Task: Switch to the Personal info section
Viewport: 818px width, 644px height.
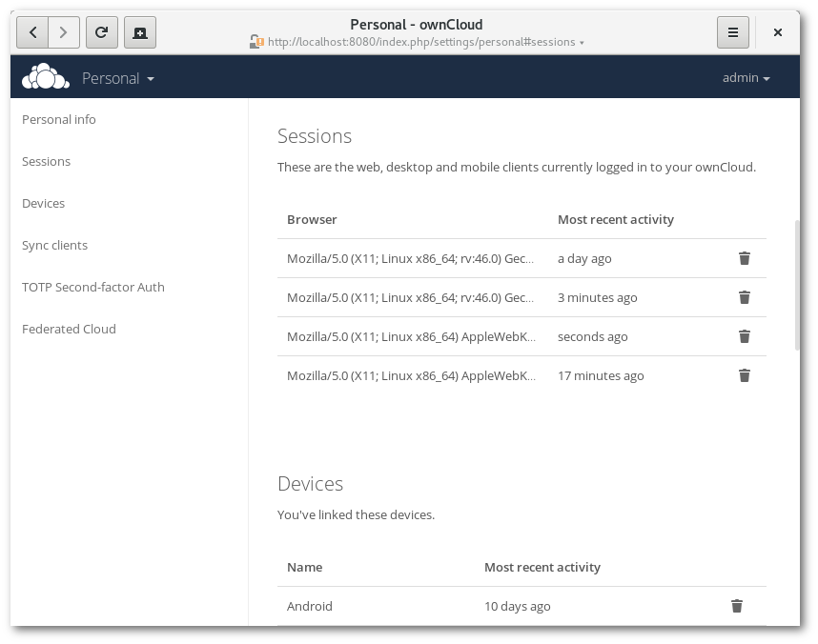Action: click(59, 119)
